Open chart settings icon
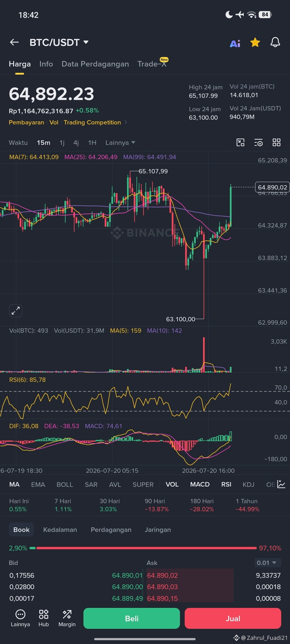The width and height of the screenshot is (290, 644). 258,142
